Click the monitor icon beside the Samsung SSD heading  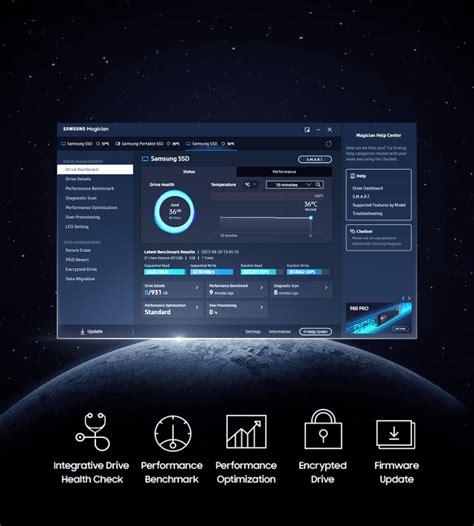pos(145,159)
